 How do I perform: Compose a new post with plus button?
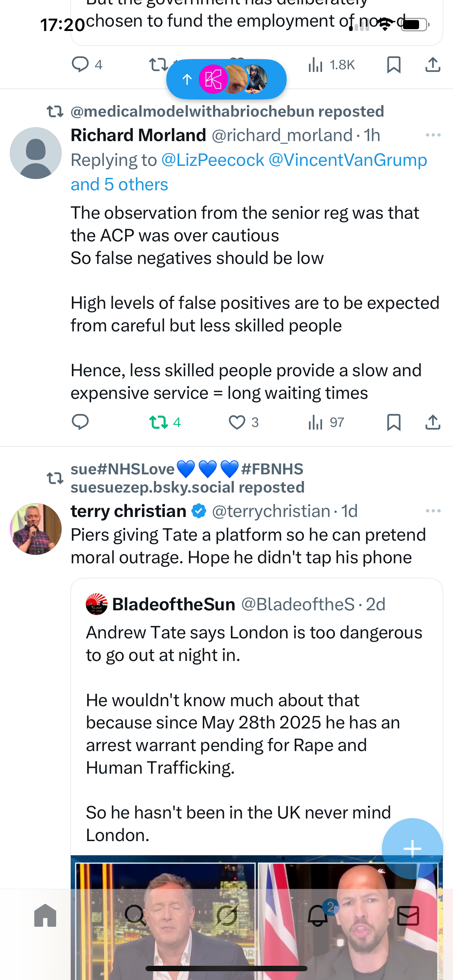[412, 848]
